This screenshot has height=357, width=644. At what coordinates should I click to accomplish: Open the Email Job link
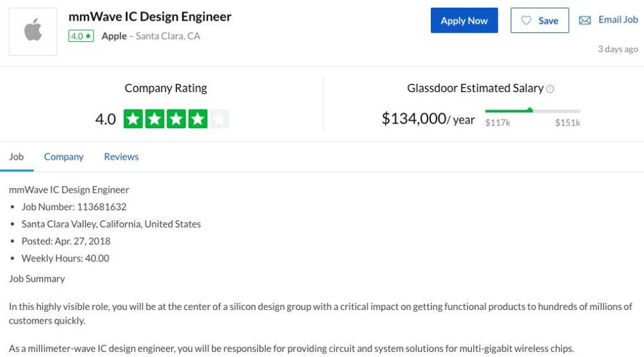pyautogui.click(x=618, y=20)
